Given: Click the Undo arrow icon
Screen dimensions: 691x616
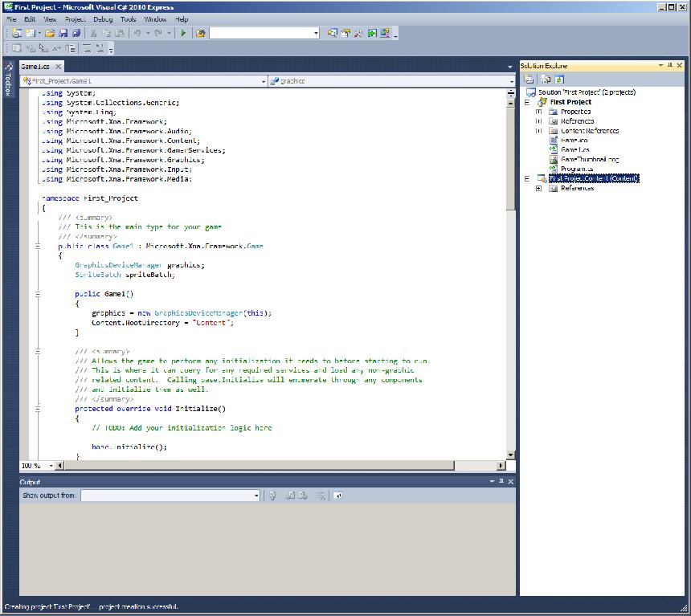Looking at the screenshot, I should click(x=137, y=33).
